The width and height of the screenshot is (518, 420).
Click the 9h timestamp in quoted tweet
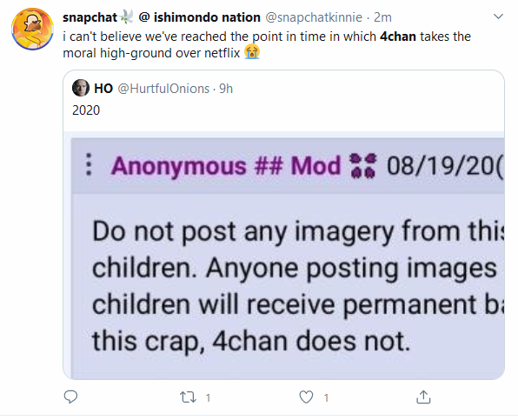[226, 88]
